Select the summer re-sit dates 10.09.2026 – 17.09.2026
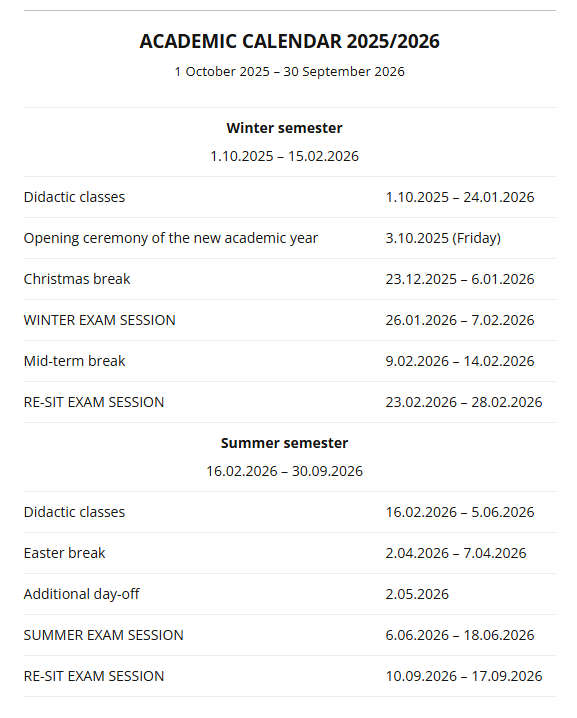The width and height of the screenshot is (577, 718). point(464,676)
